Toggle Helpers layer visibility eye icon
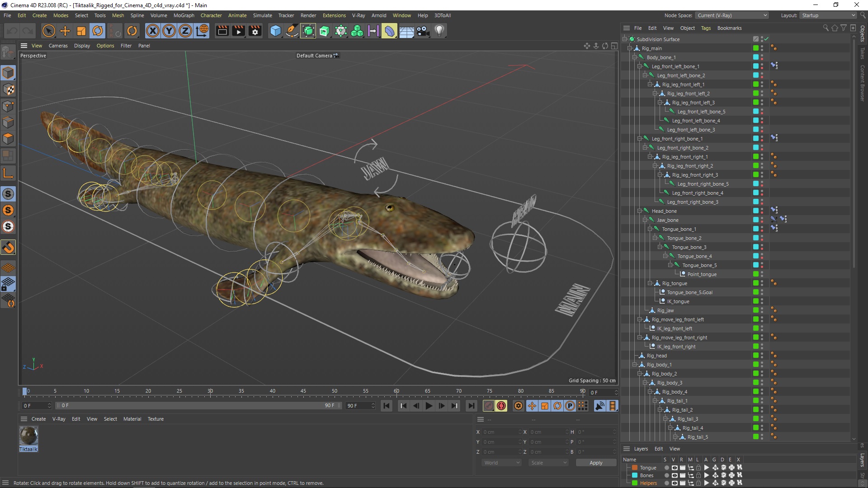Viewport: 868px width, 488px height. point(675,483)
